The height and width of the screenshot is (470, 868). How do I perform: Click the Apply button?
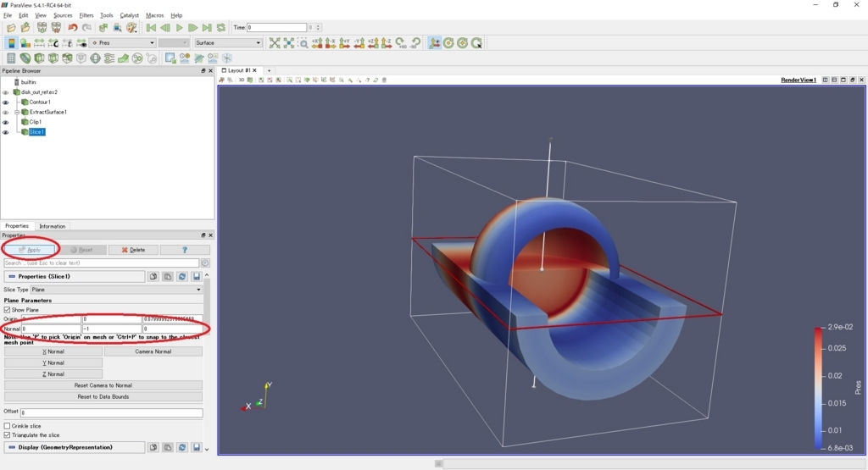click(x=30, y=250)
